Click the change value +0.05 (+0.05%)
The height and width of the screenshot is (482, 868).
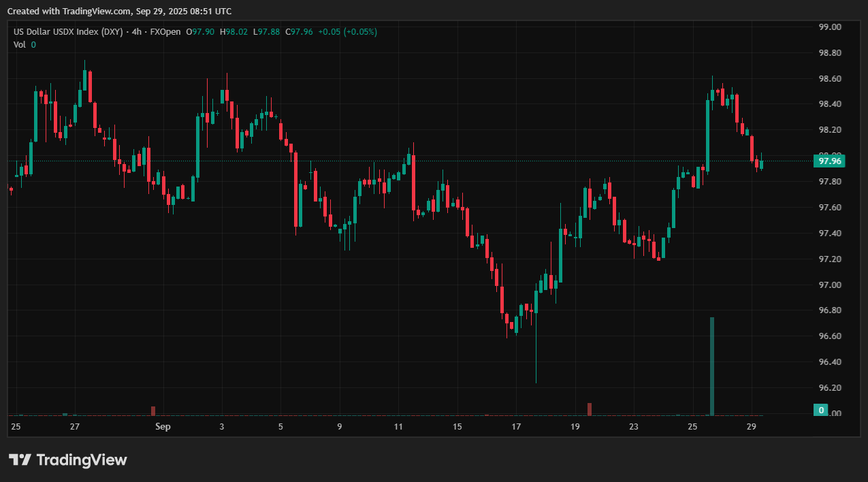347,32
